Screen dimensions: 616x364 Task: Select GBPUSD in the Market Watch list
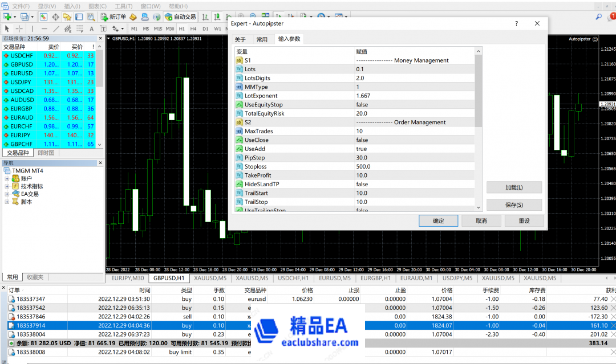click(x=21, y=64)
